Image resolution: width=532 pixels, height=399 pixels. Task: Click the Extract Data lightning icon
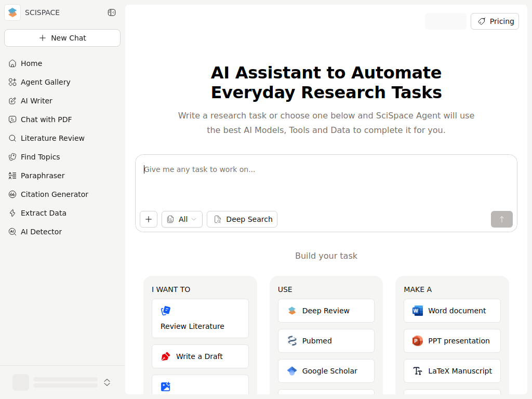pyautogui.click(x=12, y=213)
